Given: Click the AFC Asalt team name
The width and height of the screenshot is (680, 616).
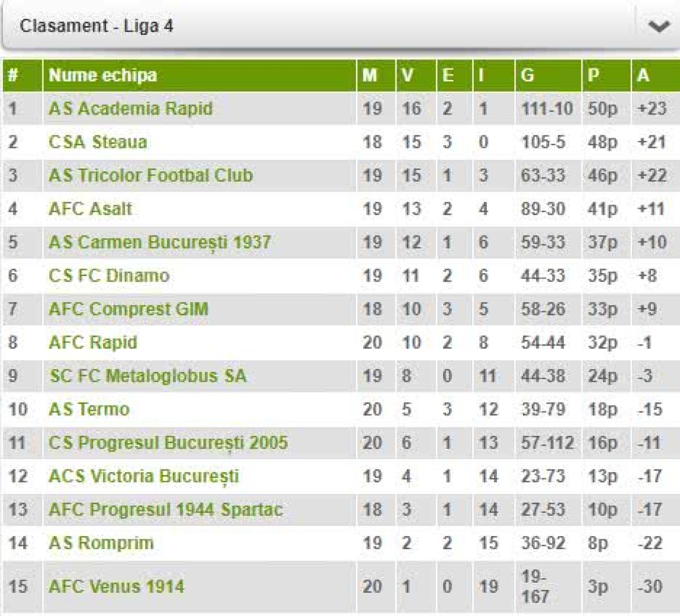Looking at the screenshot, I should pos(91,209).
